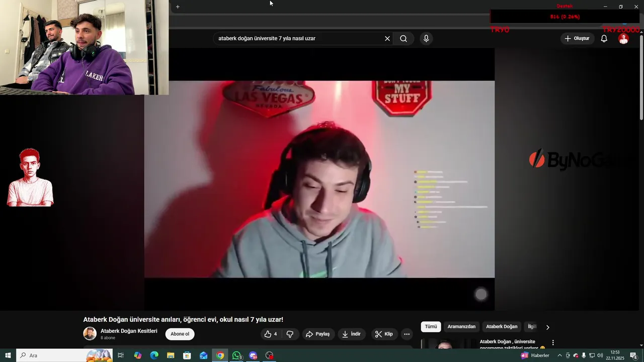Select the Tümü filter chip
Screen dimensions: 644x362
(x=431, y=327)
